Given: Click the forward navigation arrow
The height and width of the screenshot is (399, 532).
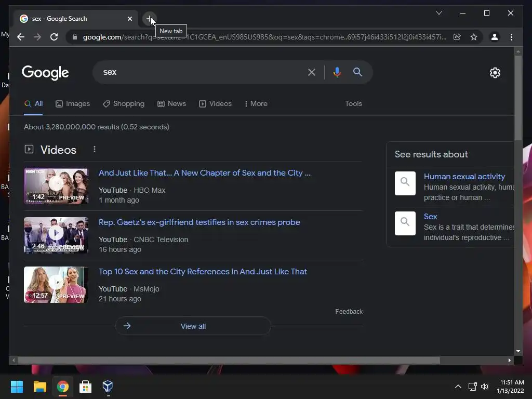Looking at the screenshot, I should coord(37,37).
